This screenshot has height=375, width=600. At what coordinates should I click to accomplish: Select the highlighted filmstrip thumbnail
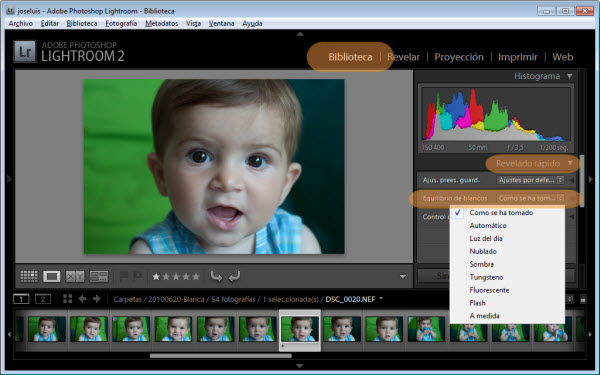pos(300,329)
